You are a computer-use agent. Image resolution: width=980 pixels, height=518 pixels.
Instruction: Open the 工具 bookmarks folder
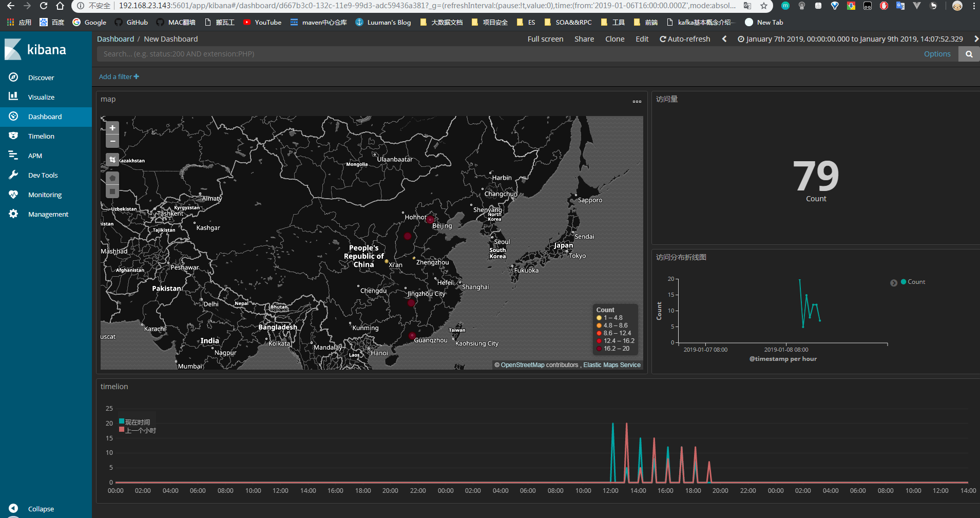tap(613, 23)
